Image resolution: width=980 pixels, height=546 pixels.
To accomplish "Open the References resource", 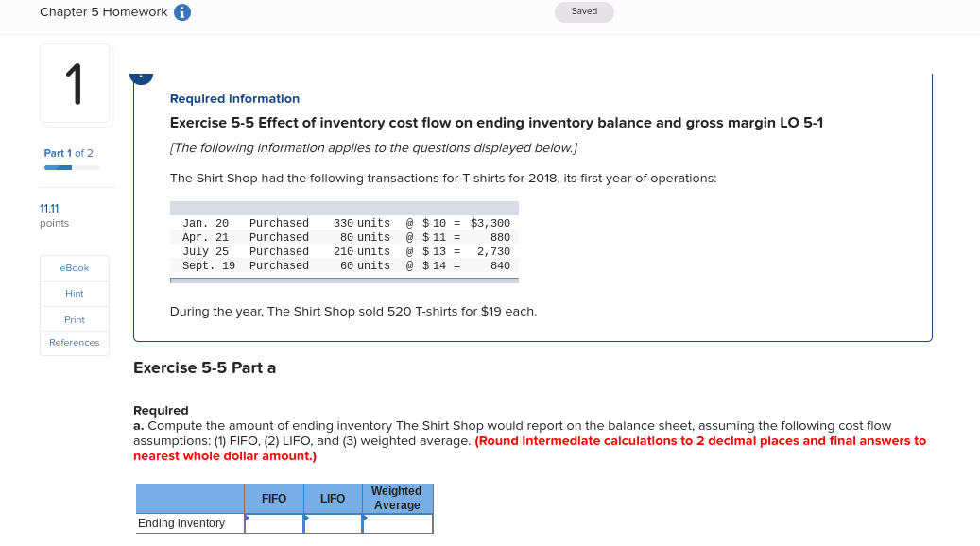I will click(74, 342).
